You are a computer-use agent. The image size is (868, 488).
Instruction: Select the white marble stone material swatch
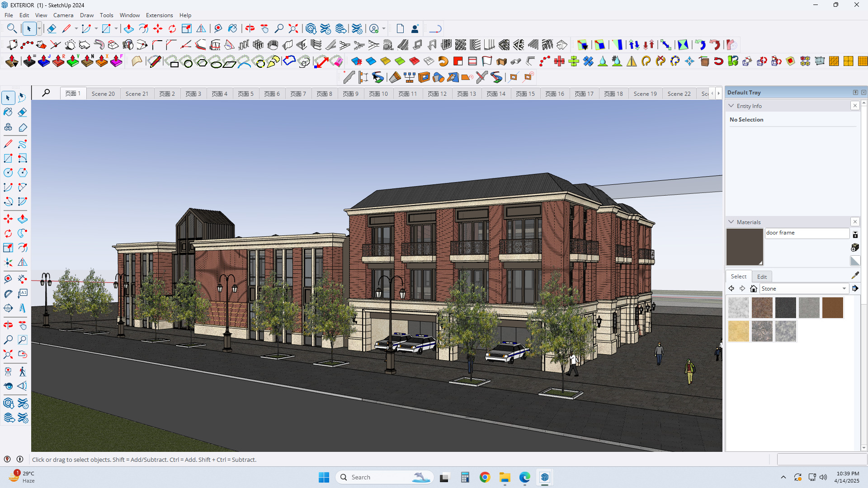pyautogui.click(x=739, y=308)
